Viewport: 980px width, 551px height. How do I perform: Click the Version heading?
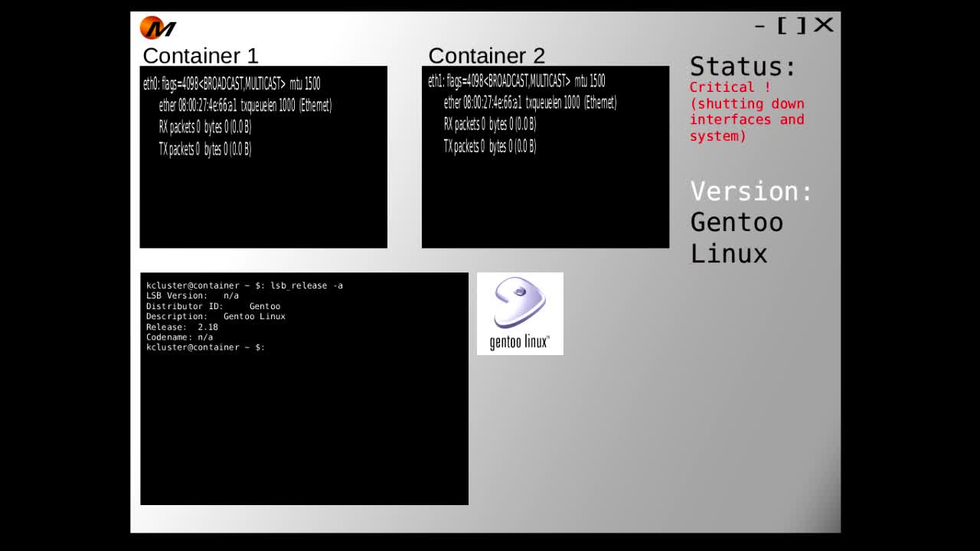[751, 191]
